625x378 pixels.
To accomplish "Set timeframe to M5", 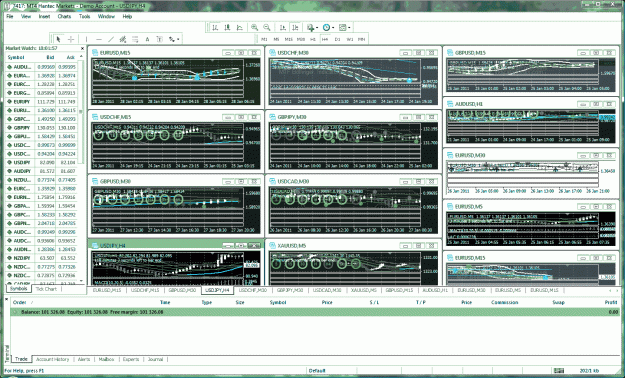I will [x=276, y=39].
